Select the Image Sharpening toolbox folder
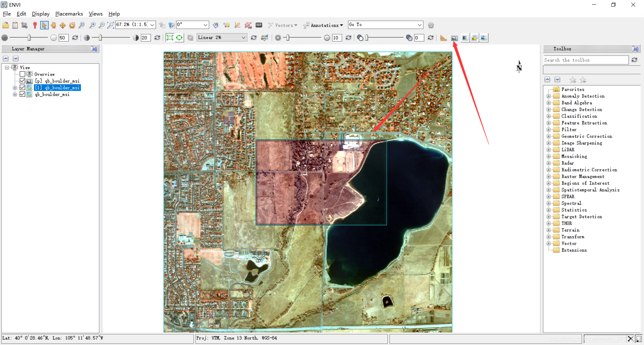The height and width of the screenshot is (345, 644). (582, 143)
